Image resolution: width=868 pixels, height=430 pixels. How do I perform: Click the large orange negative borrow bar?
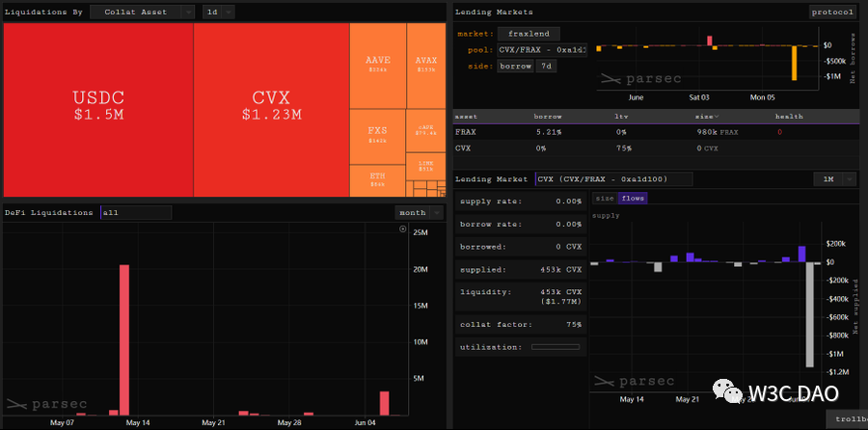795,63
